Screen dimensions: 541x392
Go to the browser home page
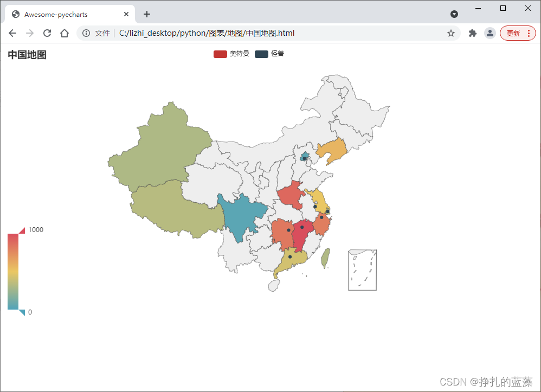point(65,33)
